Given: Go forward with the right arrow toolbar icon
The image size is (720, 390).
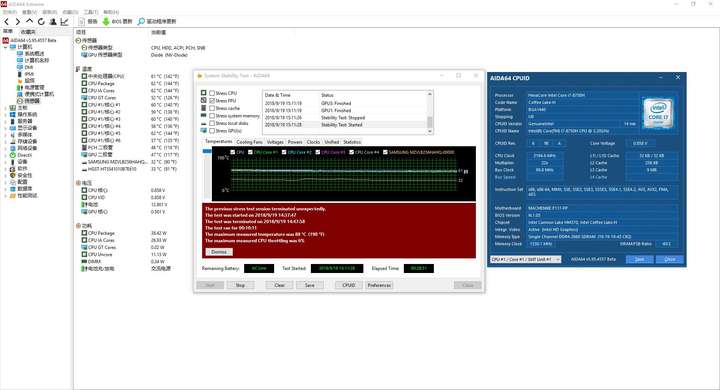Looking at the screenshot, I should tap(17, 22).
